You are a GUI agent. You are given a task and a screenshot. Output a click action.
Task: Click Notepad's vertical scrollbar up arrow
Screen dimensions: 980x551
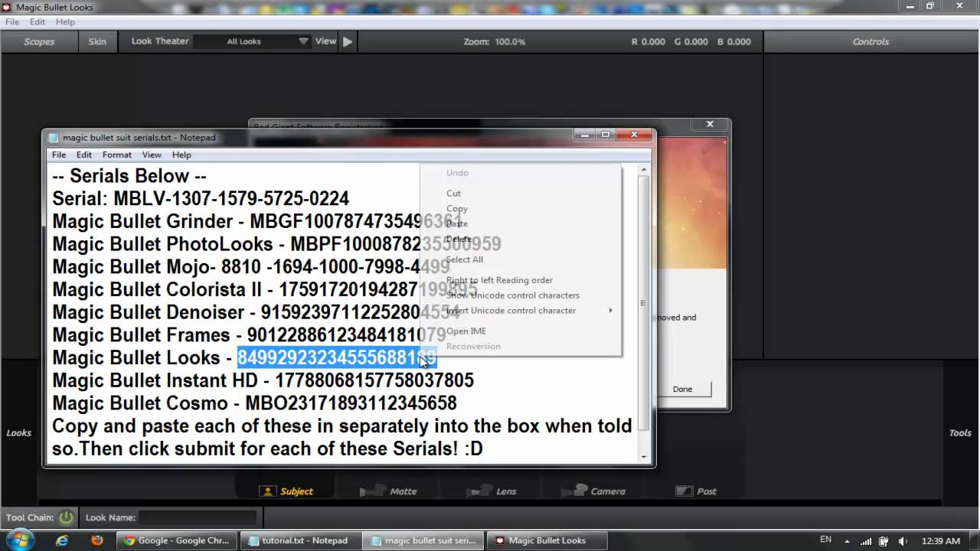644,170
